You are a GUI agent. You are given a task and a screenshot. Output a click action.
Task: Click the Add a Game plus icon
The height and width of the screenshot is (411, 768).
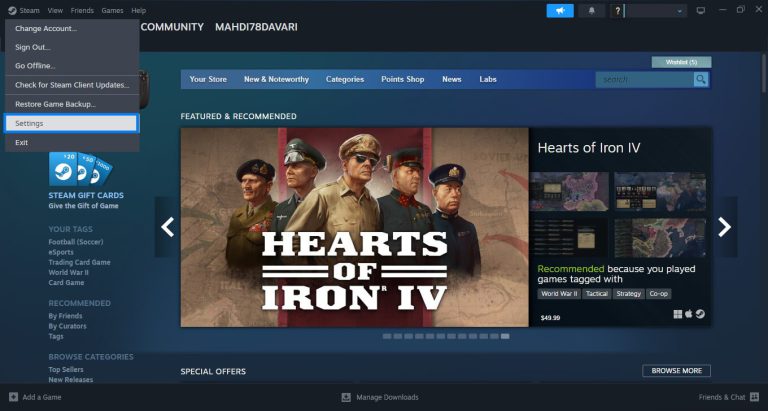click(x=11, y=397)
